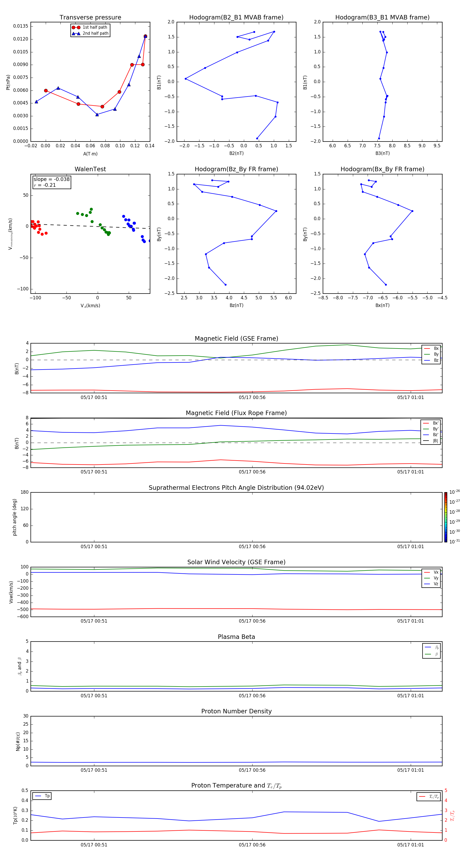Click the 'Proton Number Density' panel title
The width and height of the screenshot is (473, 868).
pyautogui.click(x=236, y=711)
